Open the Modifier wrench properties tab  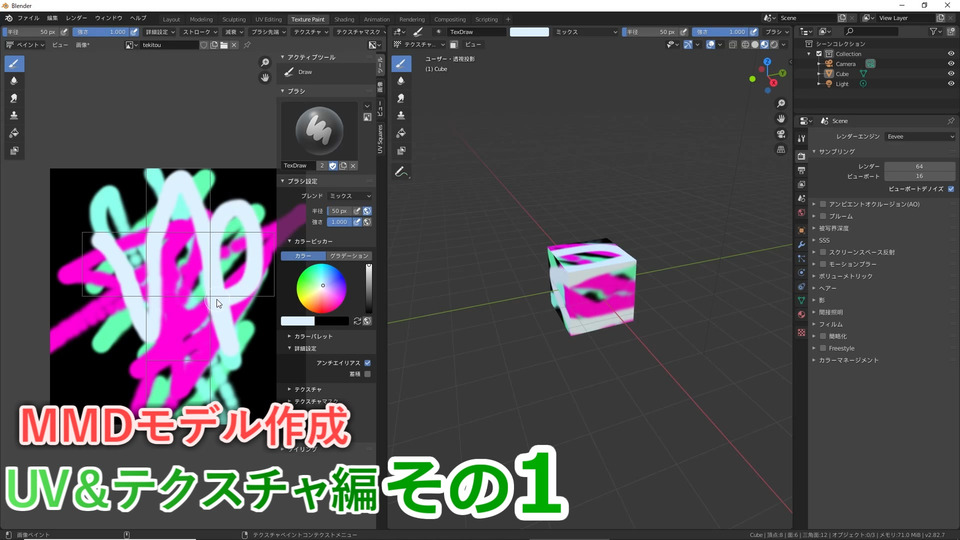tap(801, 244)
